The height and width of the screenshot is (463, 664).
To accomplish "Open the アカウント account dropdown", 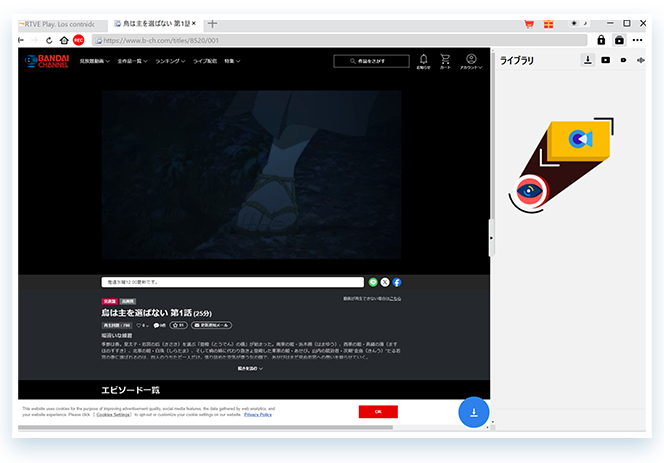I will click(x=471, y=62).
